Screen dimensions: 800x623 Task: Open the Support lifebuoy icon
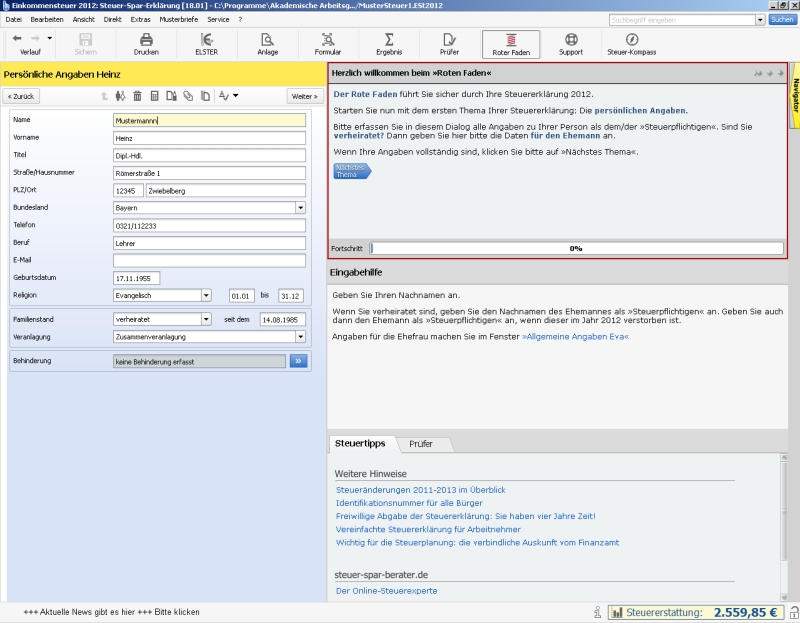pyautogui.click(x=571, y=39)
